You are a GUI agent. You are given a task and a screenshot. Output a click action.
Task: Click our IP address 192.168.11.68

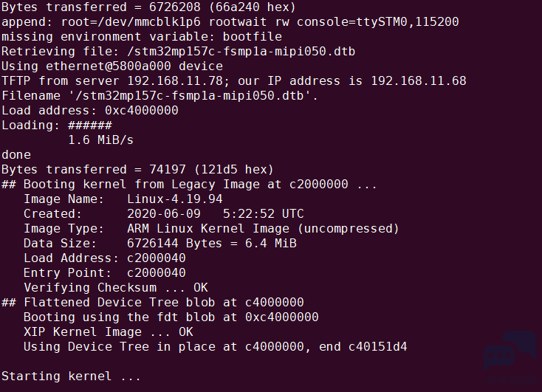click(419, 81)
